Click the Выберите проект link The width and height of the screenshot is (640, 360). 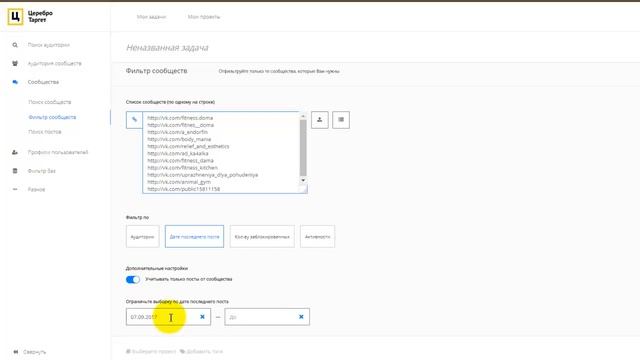coord(151,351)
